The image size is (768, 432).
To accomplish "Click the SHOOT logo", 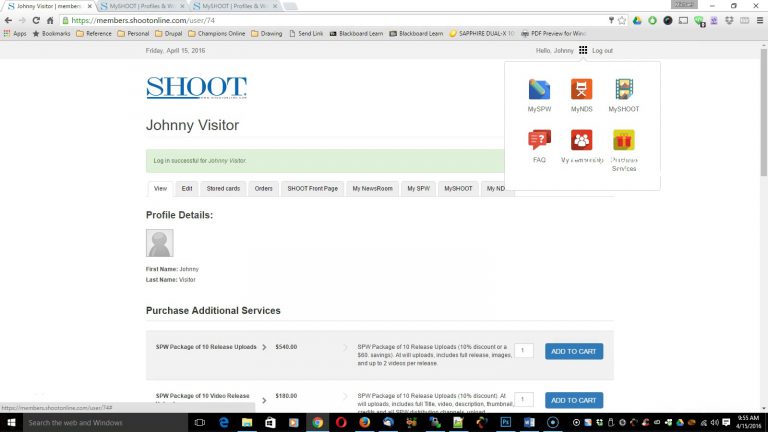I will pos(196,88).
